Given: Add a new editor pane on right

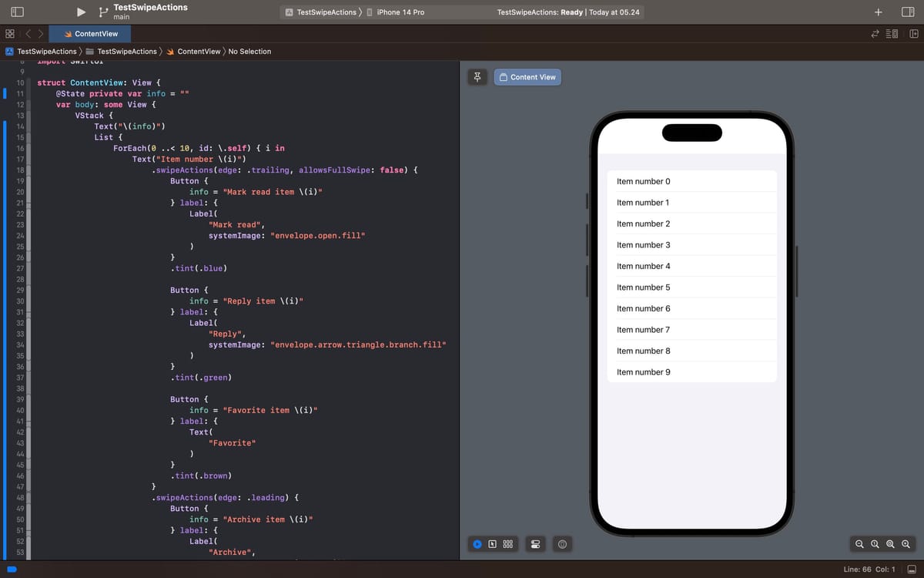Looking at the screenshot, I should coord(914,34).
